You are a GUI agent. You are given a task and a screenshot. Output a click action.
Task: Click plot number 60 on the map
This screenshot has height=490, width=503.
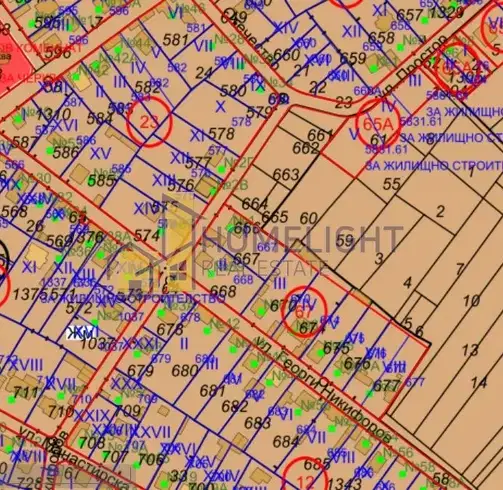coord(308,218)
